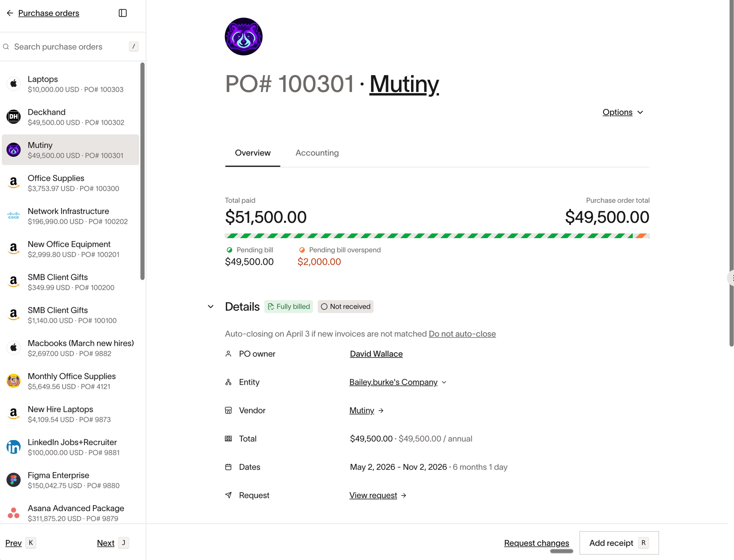
Task: Click the back arrow beside Purchase orders
Action: (10, 13)
